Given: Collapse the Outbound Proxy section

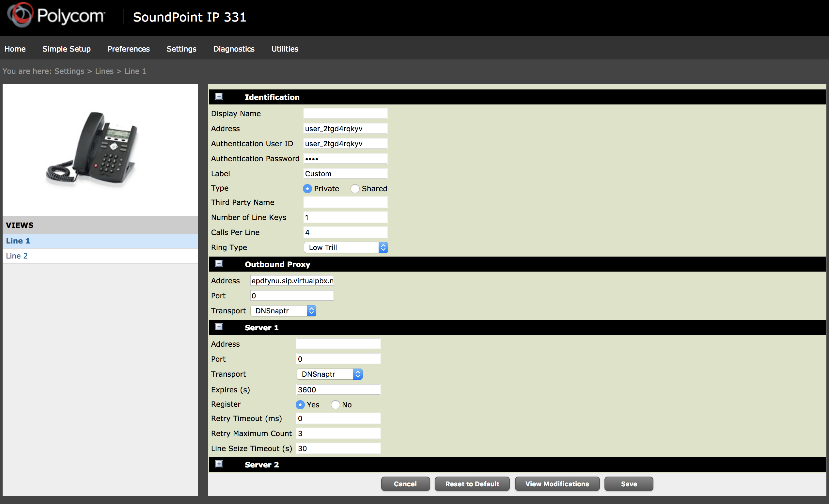Looking at the screenshot, I should [x=219, y=263].
